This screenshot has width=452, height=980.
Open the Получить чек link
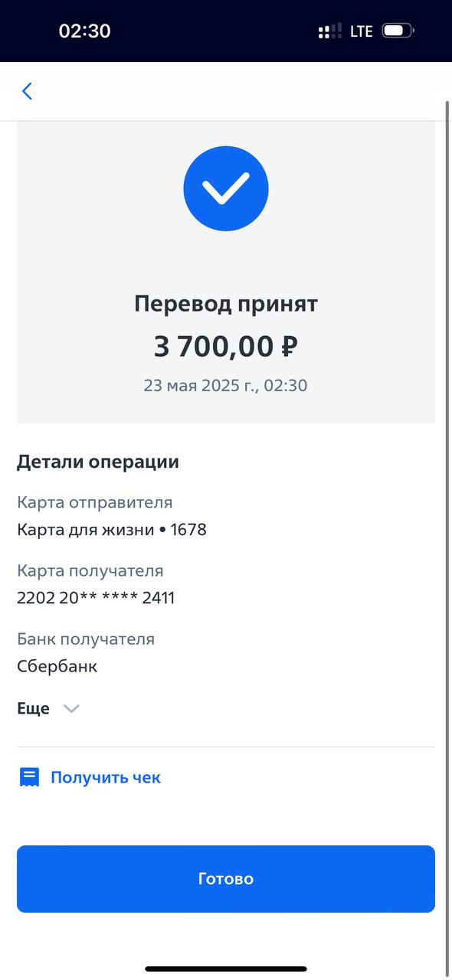106,777
